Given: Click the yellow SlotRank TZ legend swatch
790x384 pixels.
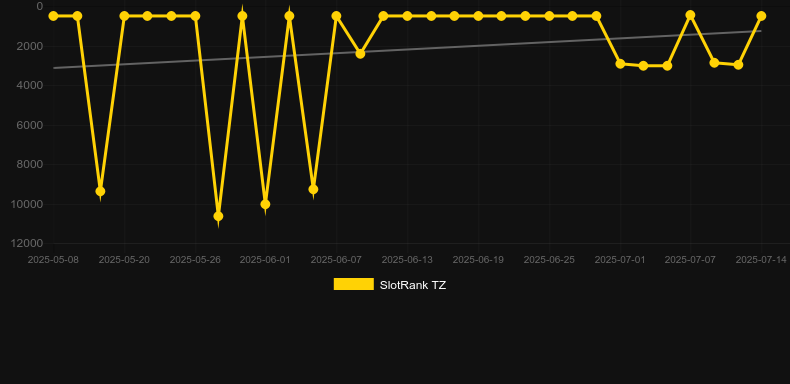Looking at the screenshot, I should (x=354, y=284).
